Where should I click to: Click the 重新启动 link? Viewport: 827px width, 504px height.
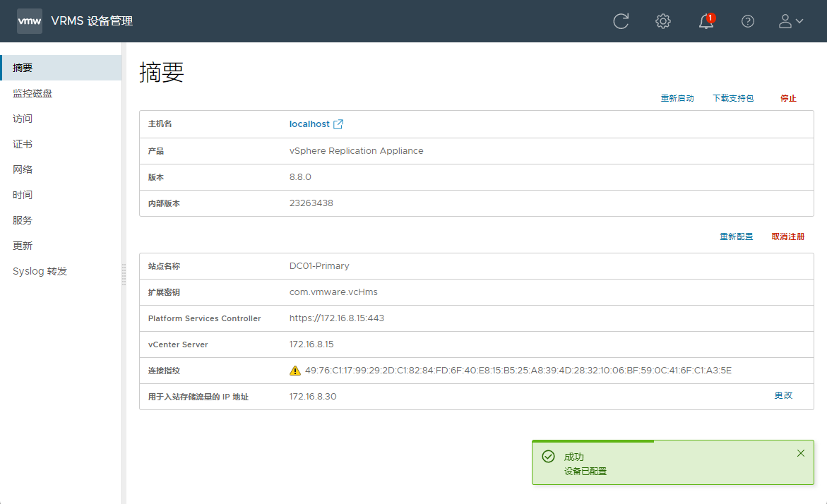click(x=677, y=99)
